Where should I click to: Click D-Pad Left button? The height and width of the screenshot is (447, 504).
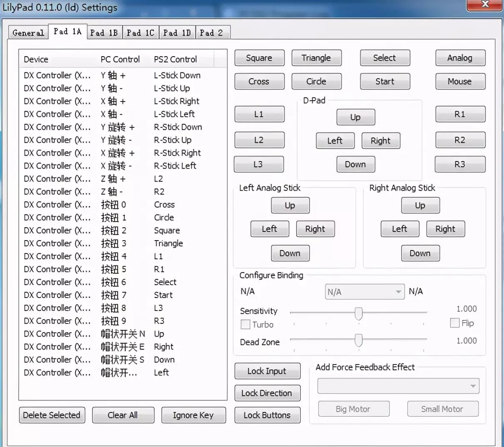coord(335,141)
